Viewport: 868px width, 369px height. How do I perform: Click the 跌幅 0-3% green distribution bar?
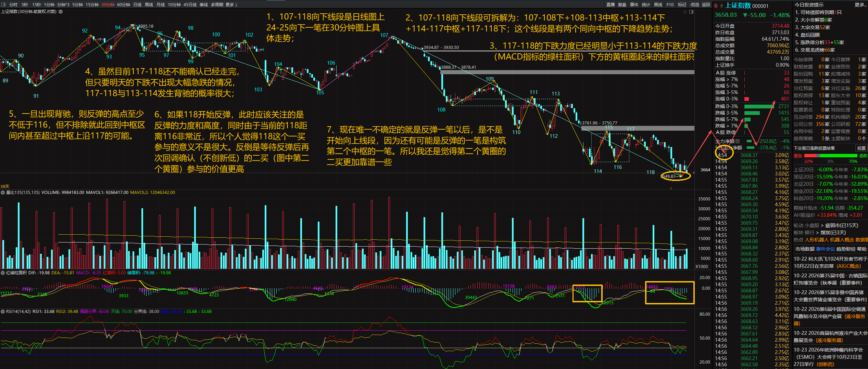click(759, 106)
